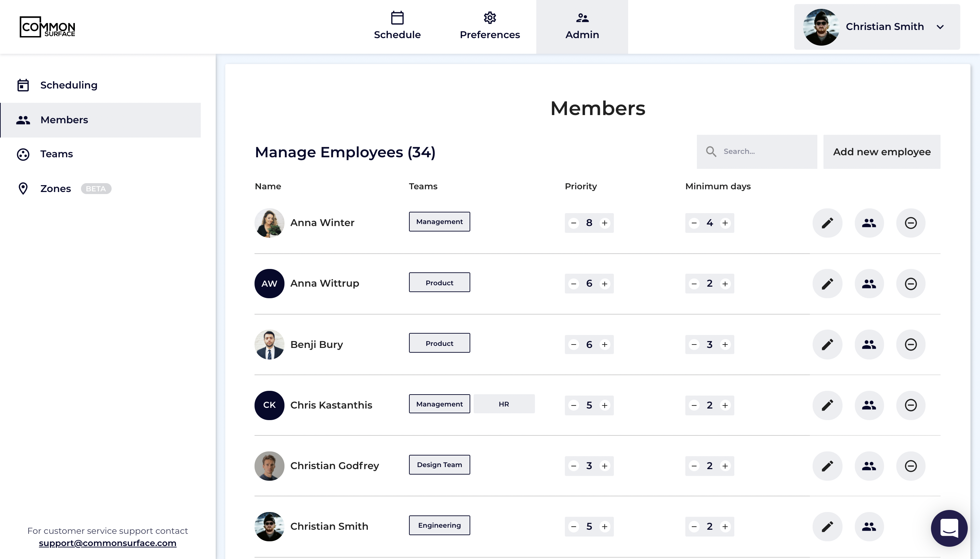
Task: Click remove icon for Chris Kastanthis
Action: (x=911, y=405)
